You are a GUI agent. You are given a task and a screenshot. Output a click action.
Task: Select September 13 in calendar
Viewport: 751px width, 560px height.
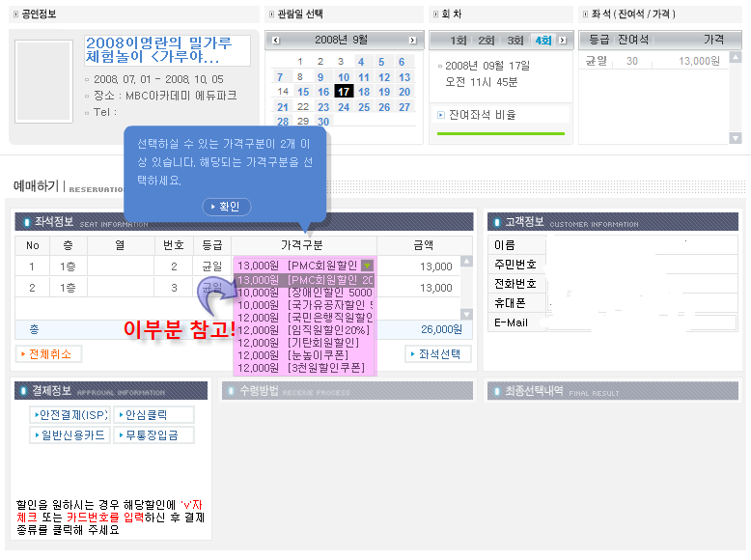click(404, 77)
